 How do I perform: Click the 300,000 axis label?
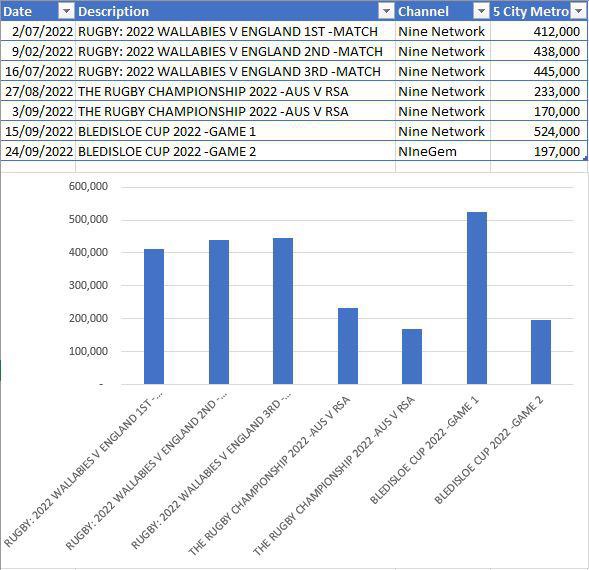click(x=88, y=285)
